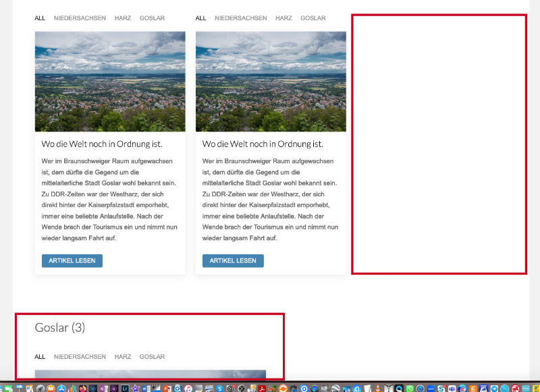Open the Music app Dock icon
540x392 pixels.
[188, 389]
